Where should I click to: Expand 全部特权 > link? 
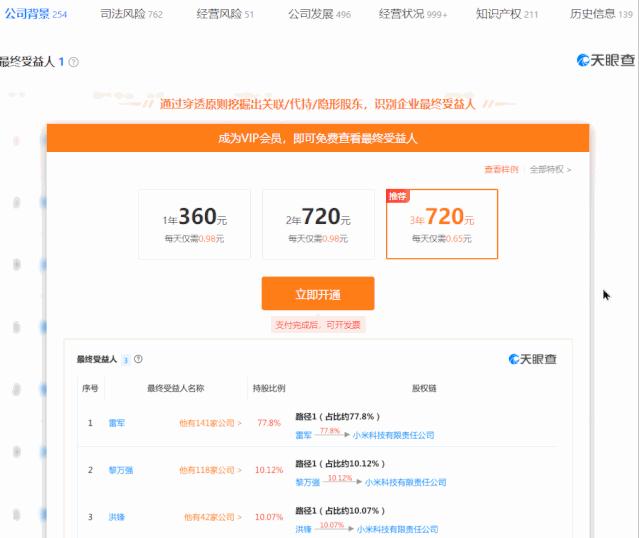550,169
